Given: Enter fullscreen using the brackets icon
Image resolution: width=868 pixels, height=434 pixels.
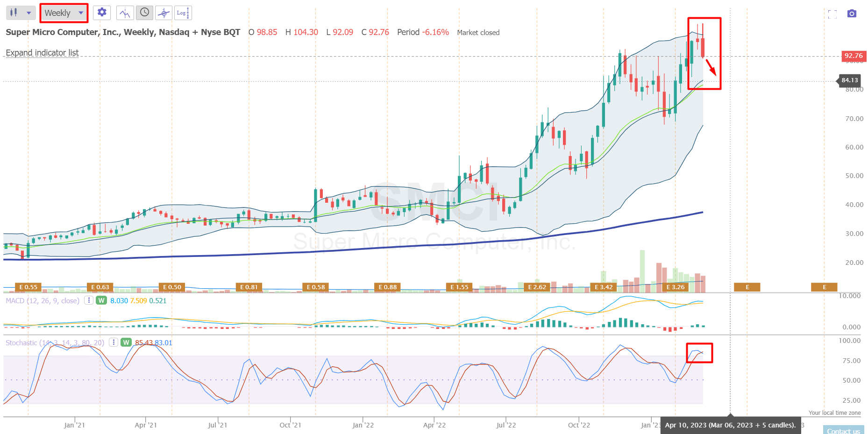Looking at the screenshot, I should (x=833, y=14).
